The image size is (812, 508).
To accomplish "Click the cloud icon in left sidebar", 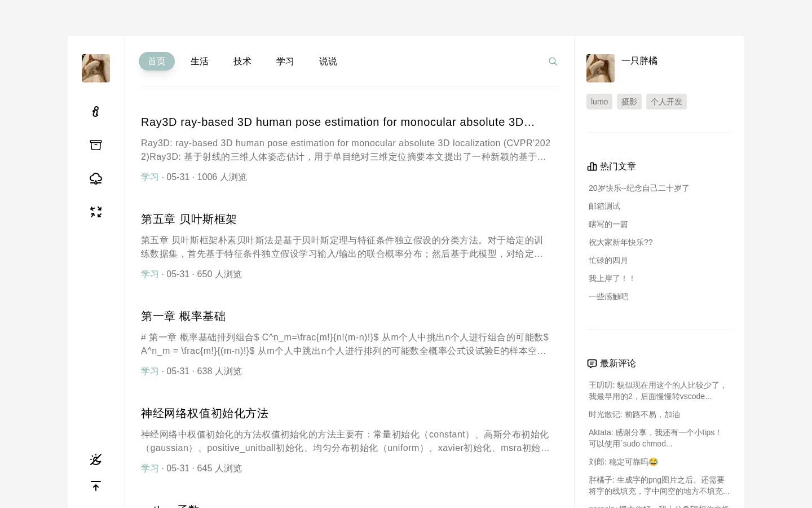I will tap(96, 178).
